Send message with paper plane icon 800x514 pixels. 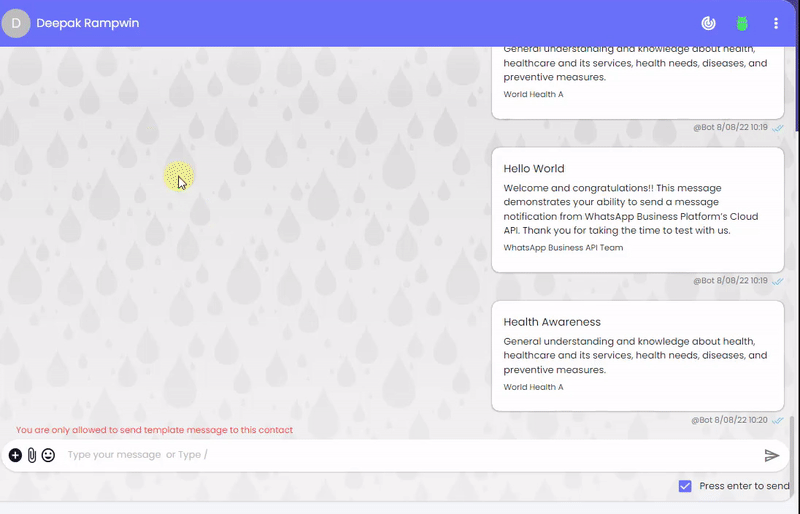pos(771,455)
